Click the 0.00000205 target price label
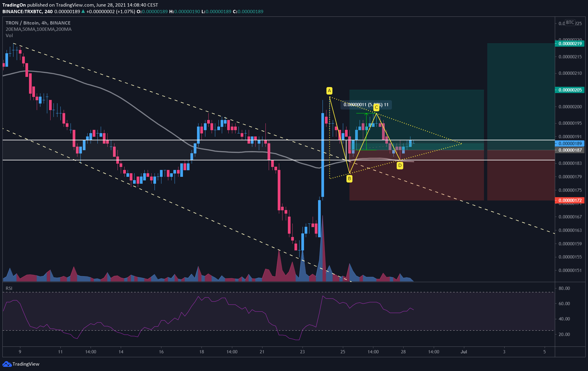 tap(570, 90)
